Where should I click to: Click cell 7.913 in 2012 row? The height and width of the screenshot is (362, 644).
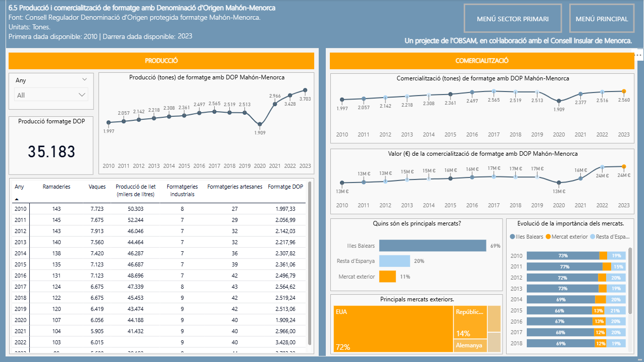point(97,231)
